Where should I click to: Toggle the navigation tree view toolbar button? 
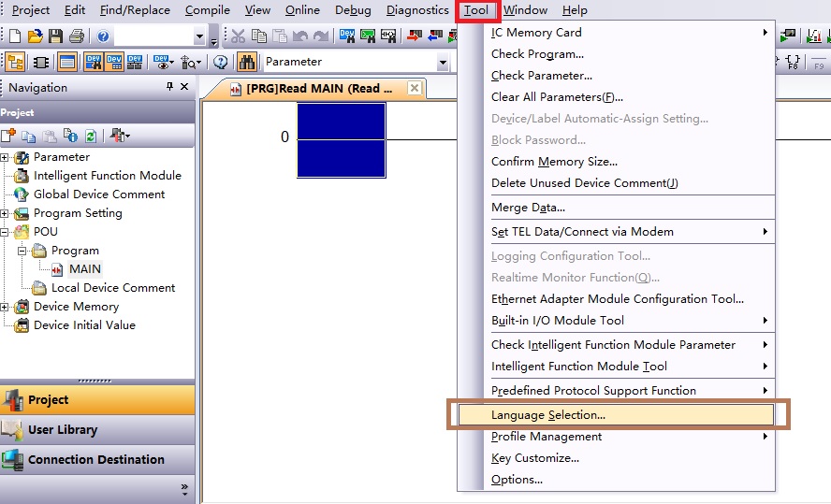tap(15, 62)
